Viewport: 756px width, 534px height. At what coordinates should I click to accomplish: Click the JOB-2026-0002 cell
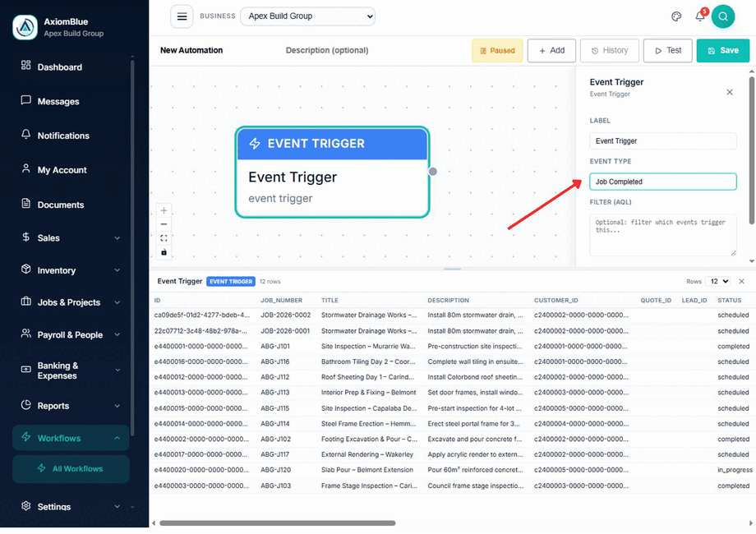285,315
